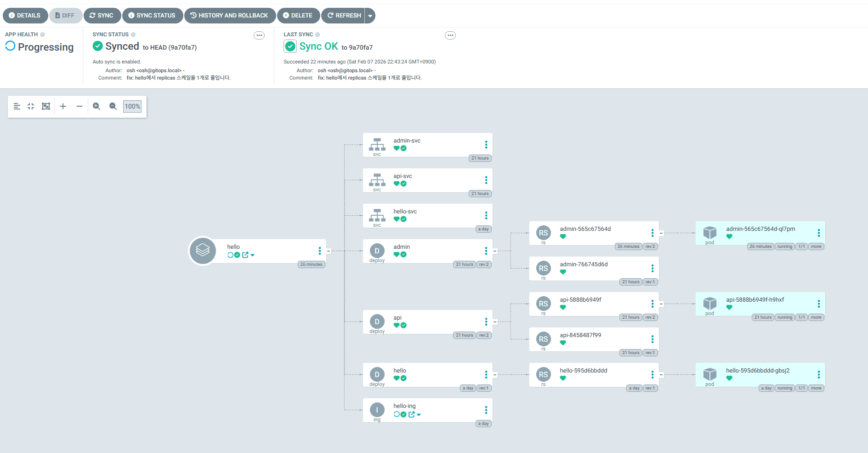This screenshot has width=868, height=453.
Task: Click the plus icon to expand all nodes
Action: (63, 106)
